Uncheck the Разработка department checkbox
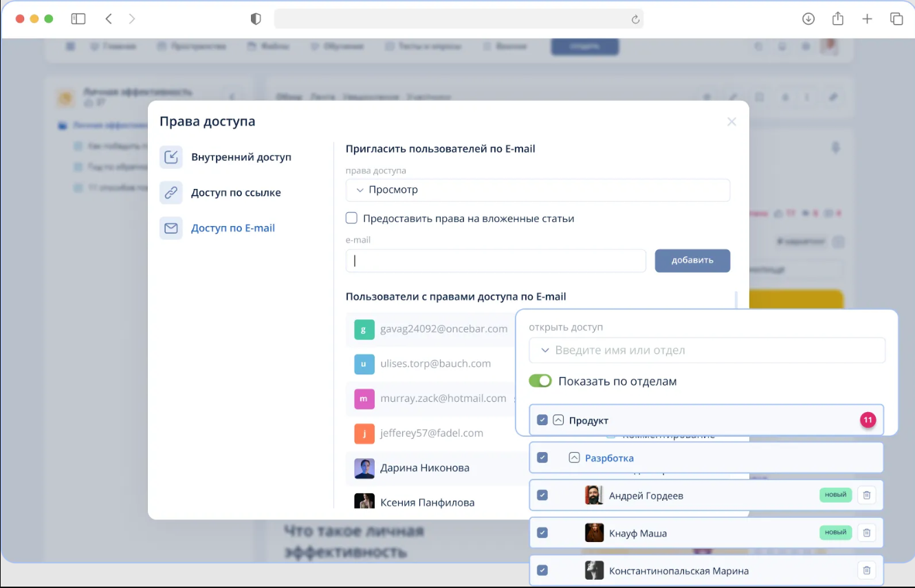 542,457
